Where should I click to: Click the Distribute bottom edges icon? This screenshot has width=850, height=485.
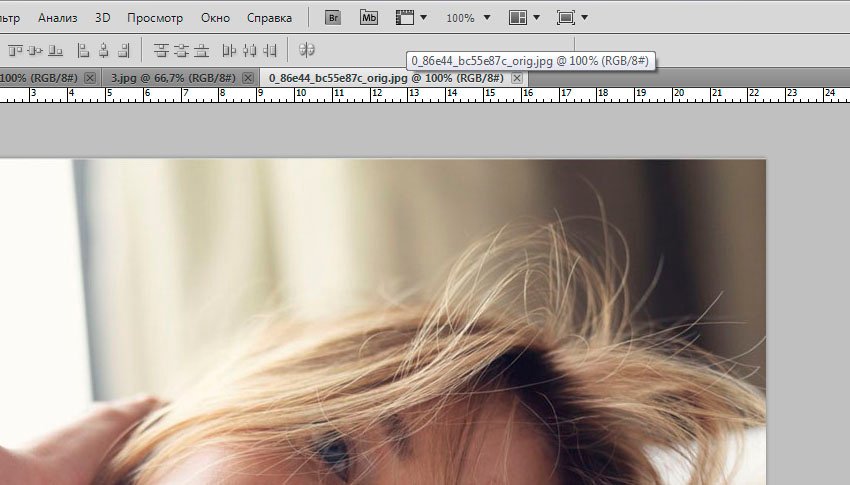click(x=202, y=49)
